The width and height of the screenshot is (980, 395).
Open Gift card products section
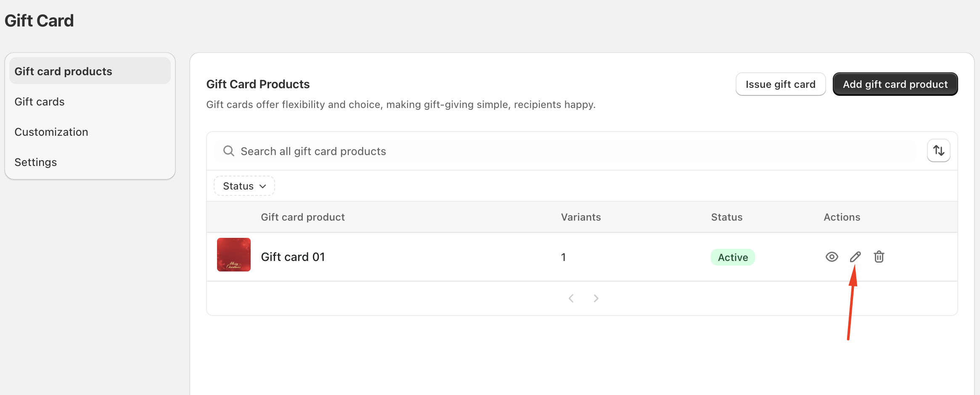click(x=64, y=71)
